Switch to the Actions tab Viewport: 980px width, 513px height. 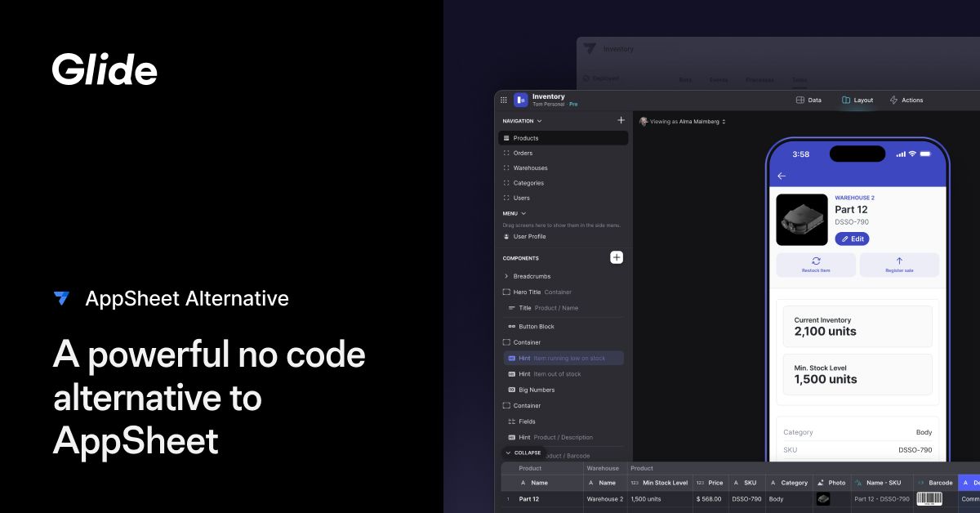(x=906, y=100)
